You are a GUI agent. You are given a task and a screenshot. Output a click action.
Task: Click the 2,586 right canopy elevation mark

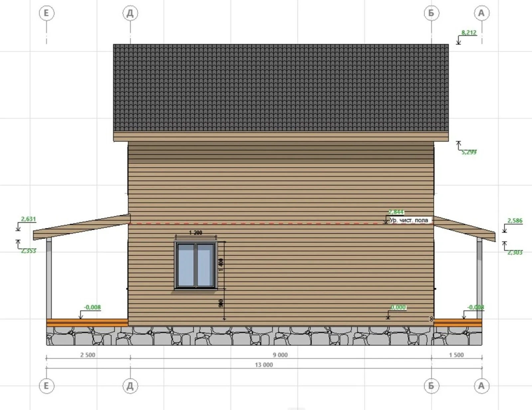(x=515, y=220)
